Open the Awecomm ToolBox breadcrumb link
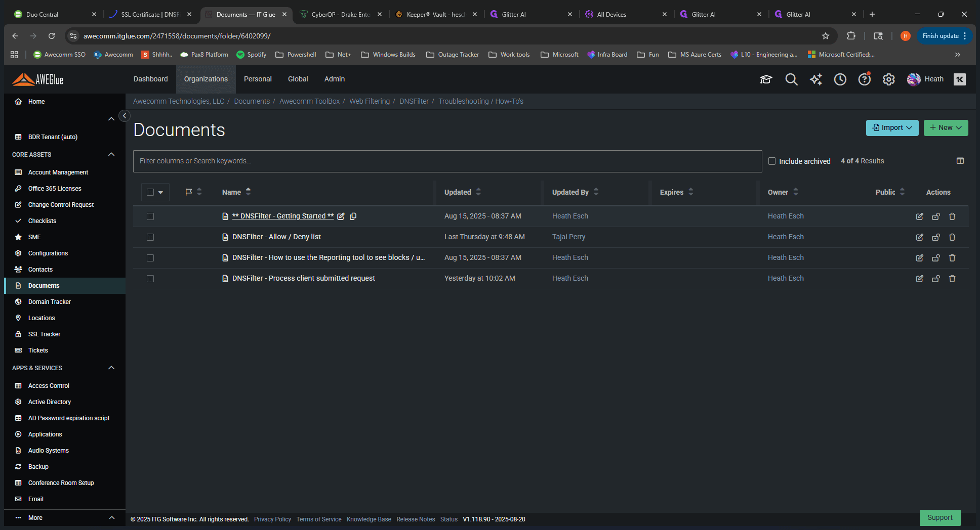This screenshot has width=980, height=530. click(309, 101)
